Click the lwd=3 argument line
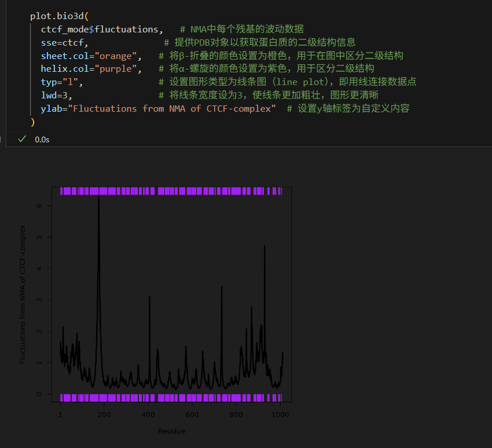 coord(57,95)
